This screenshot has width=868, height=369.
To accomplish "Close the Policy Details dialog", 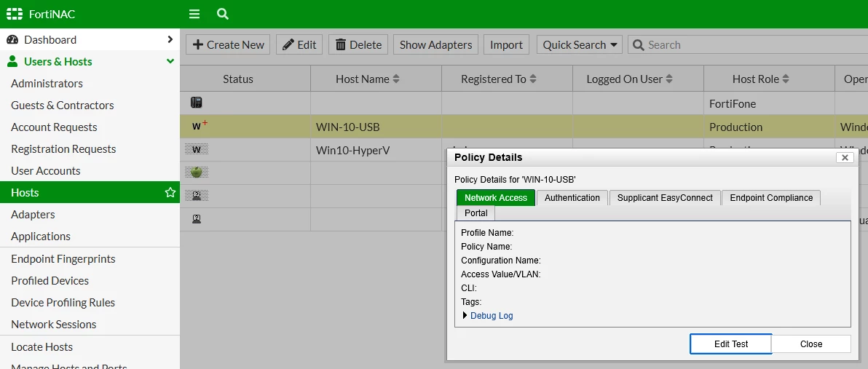I will (845, 158).
